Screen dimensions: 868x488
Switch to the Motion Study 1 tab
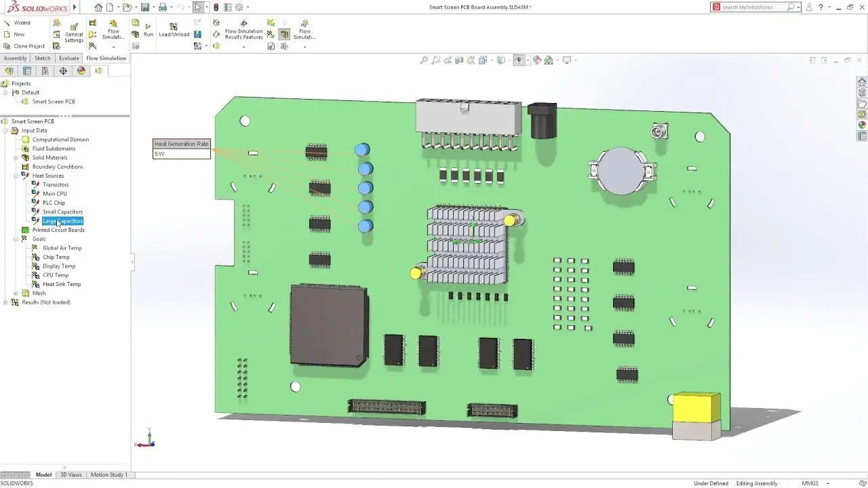[108, 475]
